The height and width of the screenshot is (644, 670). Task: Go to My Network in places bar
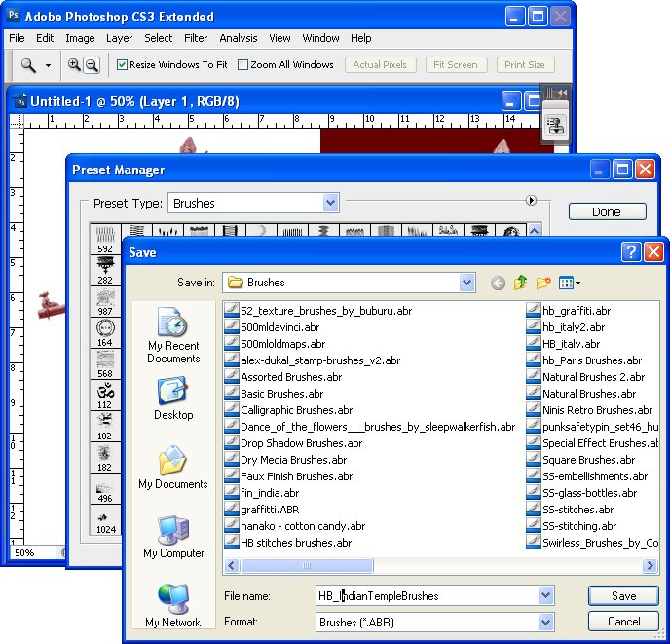point(173,606)
